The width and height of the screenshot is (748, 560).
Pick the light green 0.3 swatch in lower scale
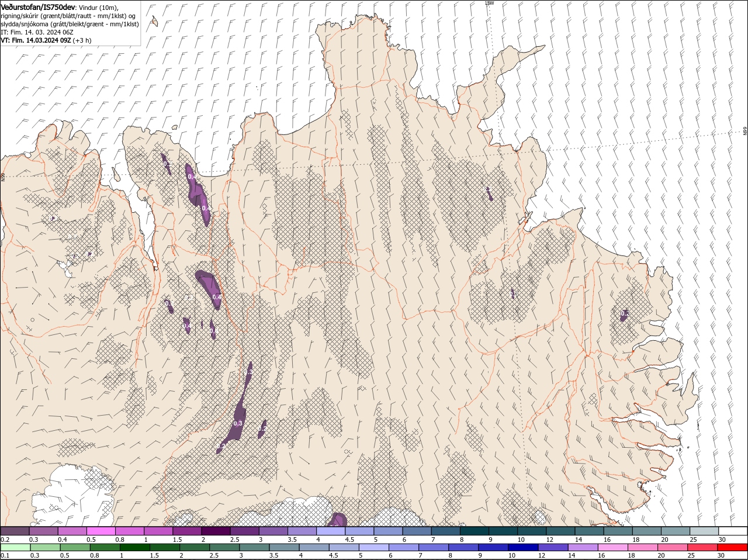tap(45, 547)
